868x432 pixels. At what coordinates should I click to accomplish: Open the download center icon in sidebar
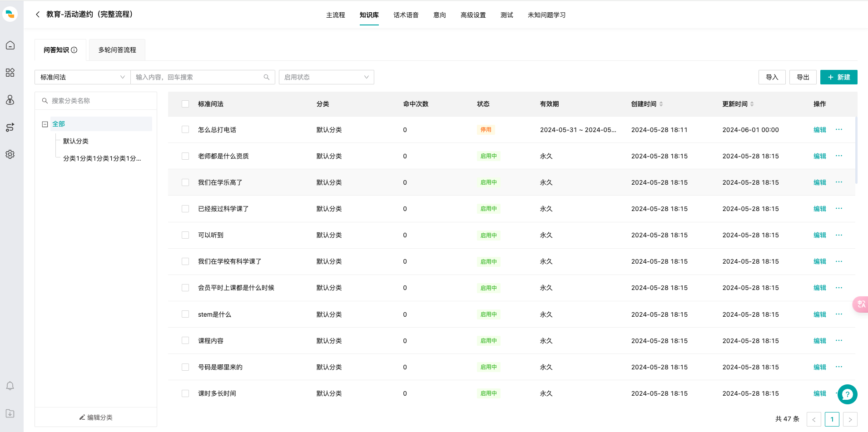pos(10,413)
